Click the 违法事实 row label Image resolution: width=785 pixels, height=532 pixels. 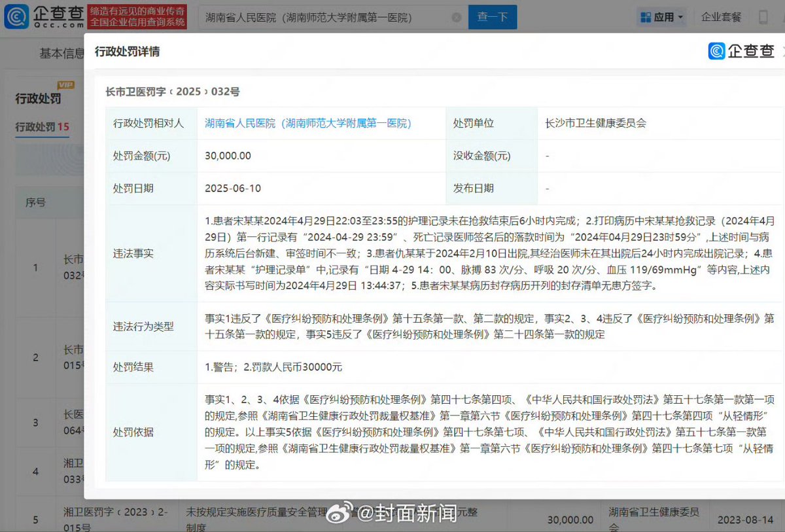[x=133, y=253]
